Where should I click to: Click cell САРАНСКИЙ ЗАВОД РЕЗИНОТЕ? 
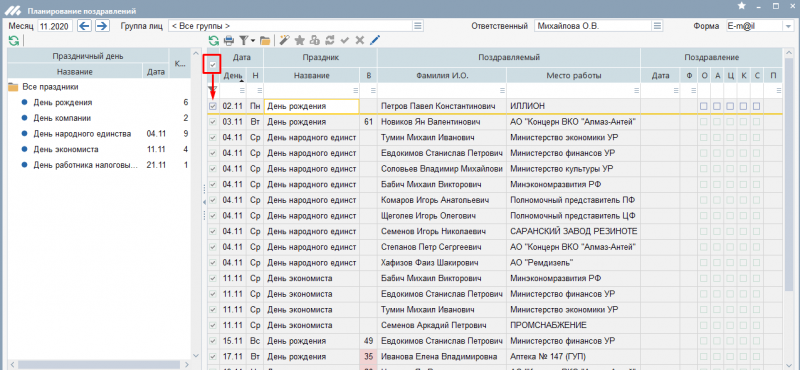[x=573, y=232]
